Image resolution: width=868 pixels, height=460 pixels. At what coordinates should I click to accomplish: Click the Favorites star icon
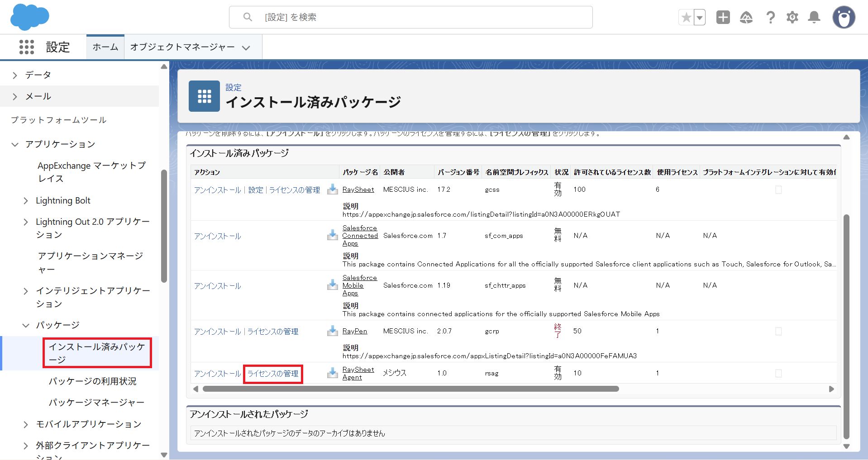tap(686, 18)
